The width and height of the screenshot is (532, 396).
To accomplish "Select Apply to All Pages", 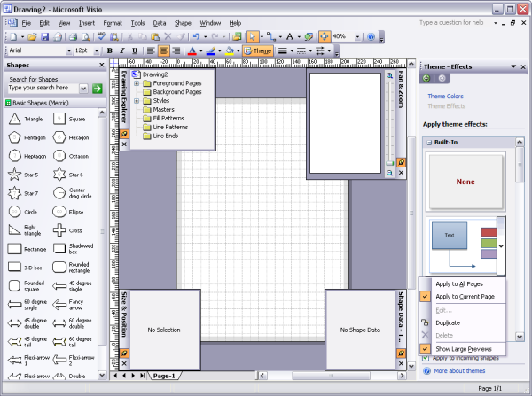I will (463, 283).
